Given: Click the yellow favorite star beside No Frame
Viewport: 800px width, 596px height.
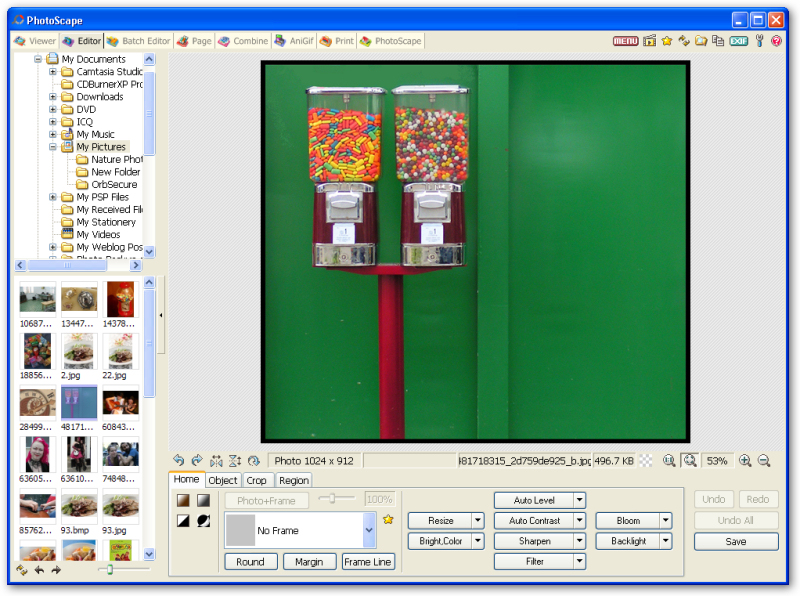Looking at the screenshot, I should 388,520.
